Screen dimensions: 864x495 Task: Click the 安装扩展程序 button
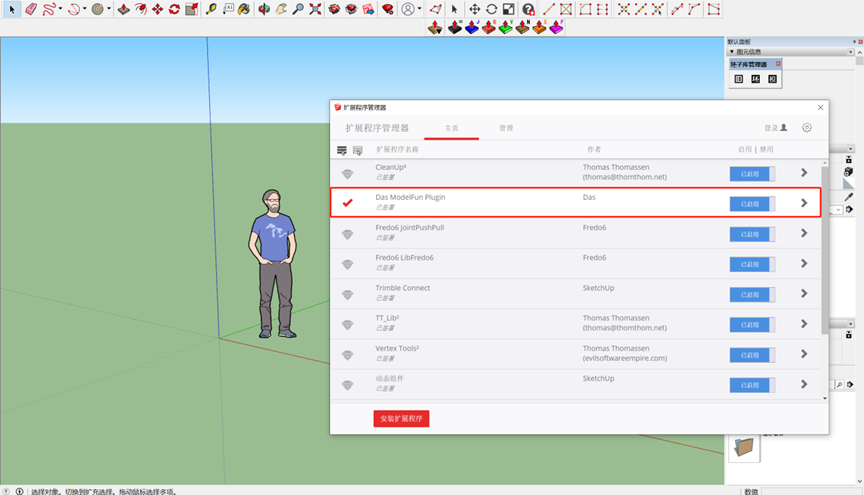tap(401, 418)
